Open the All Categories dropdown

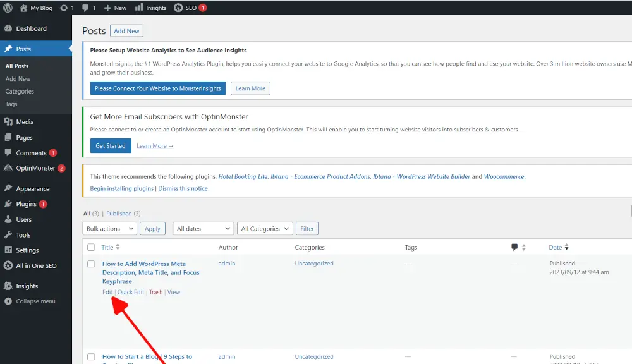265,229
